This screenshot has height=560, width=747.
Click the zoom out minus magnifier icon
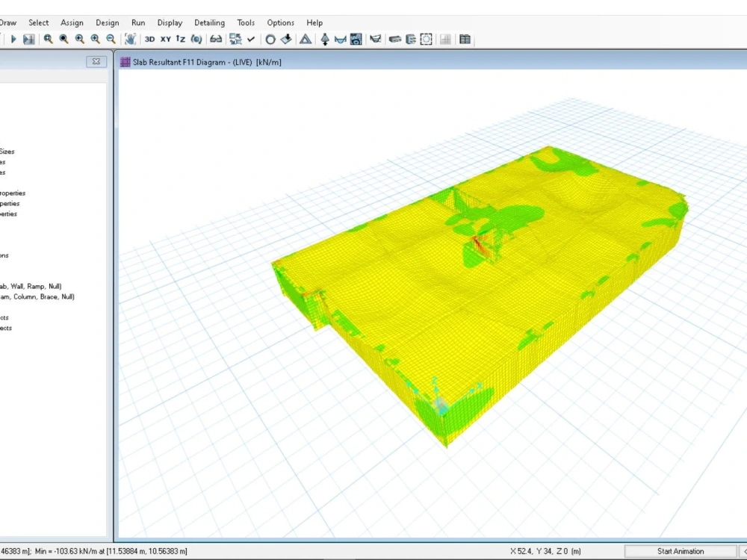click(111, 39)
